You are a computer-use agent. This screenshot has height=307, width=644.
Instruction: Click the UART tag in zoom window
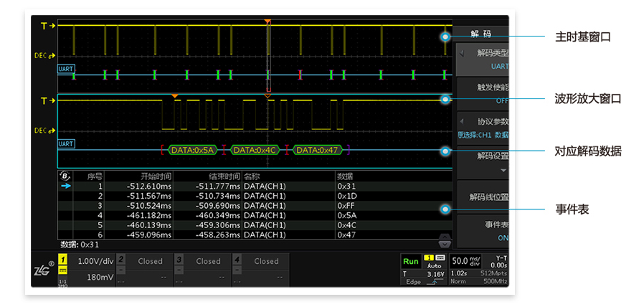click(x=66, y=144)
